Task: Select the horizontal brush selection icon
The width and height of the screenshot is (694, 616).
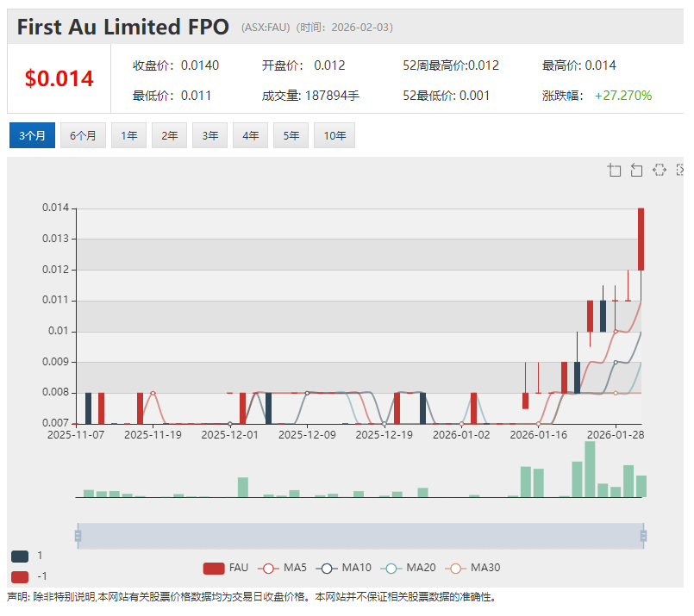Action: pyautogui.click(x=659, y=170)
